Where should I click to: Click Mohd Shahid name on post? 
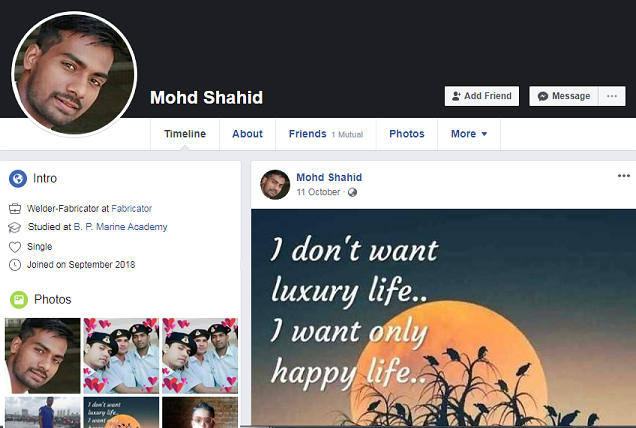click(329, 177)
